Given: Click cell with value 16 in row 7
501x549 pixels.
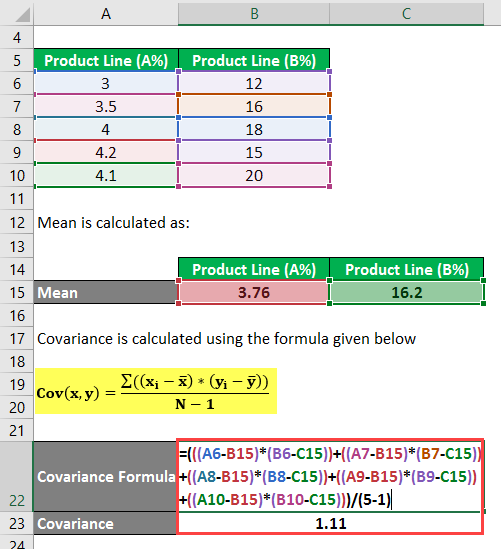Looking at the screenshot, I should (x=254, y=106).
